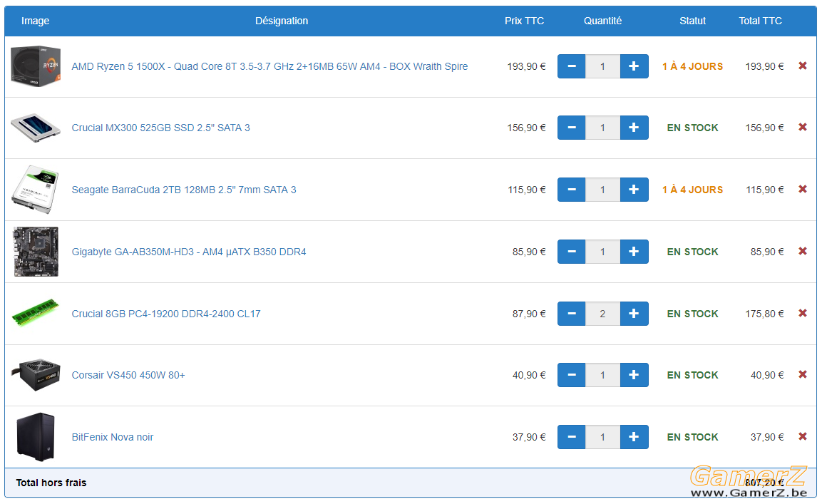Viewport: 822px width, 504px height.
Task: Decrease quantity of BitFenix Nova noir
Action: click(572, 437)
